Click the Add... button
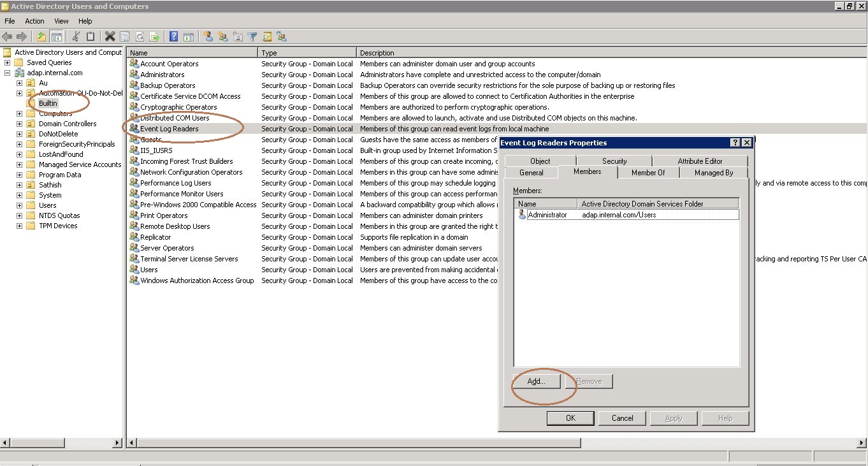The width and height of the screenshot is (868, 466). (537, 381)
